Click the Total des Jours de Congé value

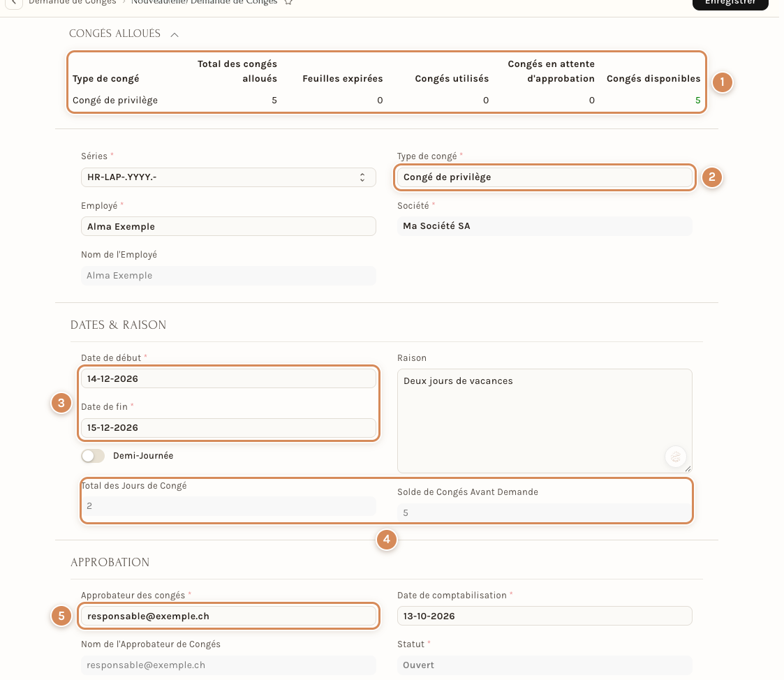coord(228,506)
